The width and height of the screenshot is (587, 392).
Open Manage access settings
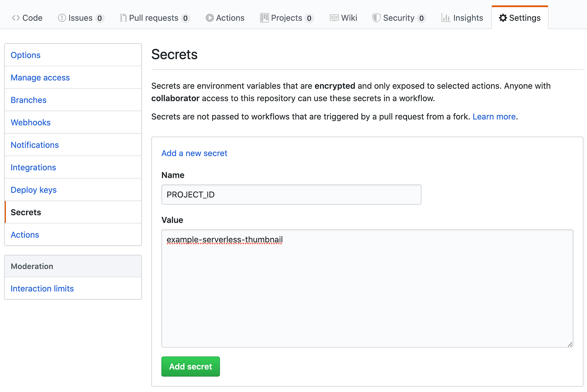pyautogui.click(x=40, y=78)
